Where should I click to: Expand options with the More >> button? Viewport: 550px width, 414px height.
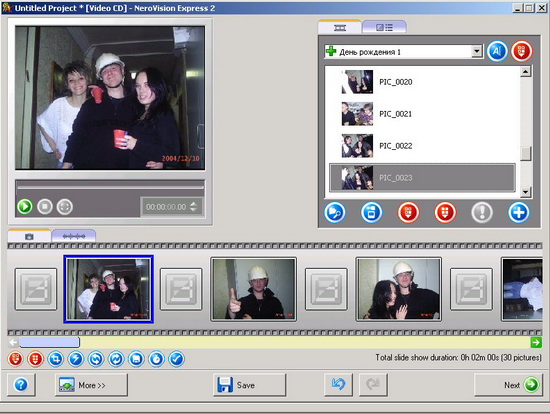pyautogui.click(x=91, y=385)
